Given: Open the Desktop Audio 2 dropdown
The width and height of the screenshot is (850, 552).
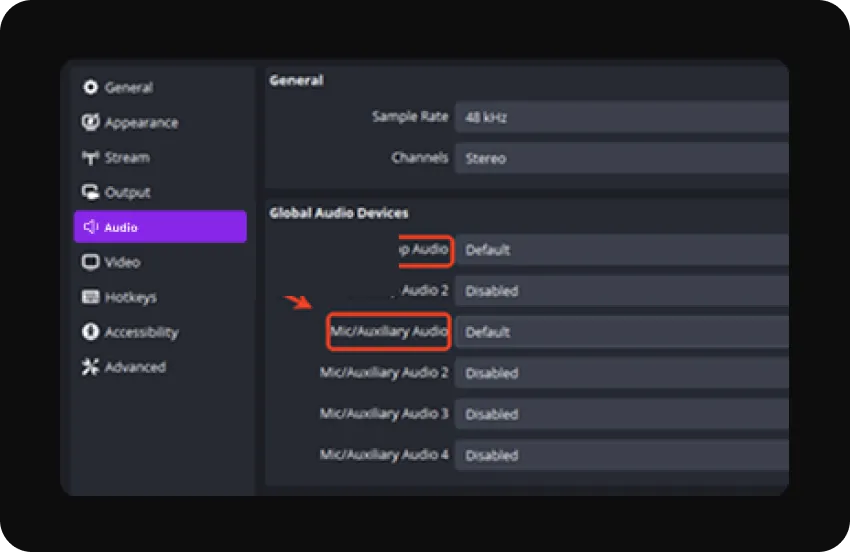Looking at the screenshot, I should [622, 291].
